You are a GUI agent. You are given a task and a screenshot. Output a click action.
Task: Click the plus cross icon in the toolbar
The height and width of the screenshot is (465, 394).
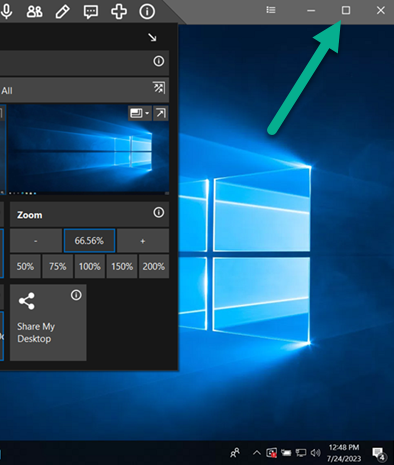point(119,11)
